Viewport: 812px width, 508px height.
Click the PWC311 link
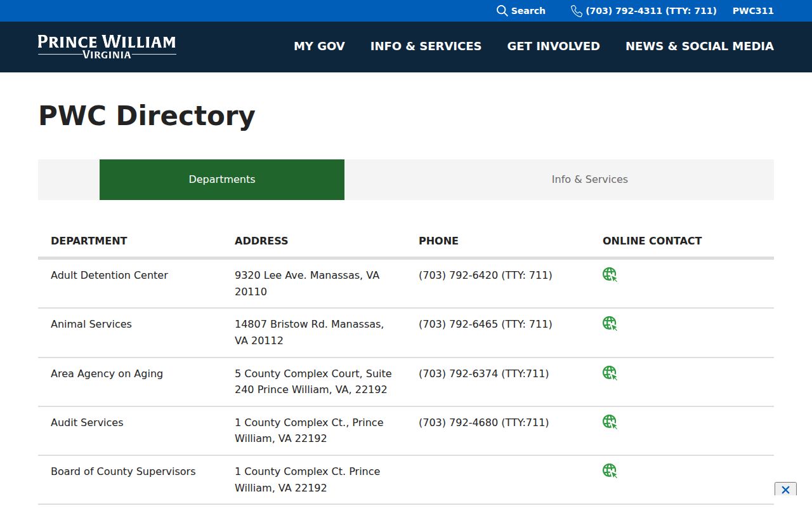tap(753, 11)
